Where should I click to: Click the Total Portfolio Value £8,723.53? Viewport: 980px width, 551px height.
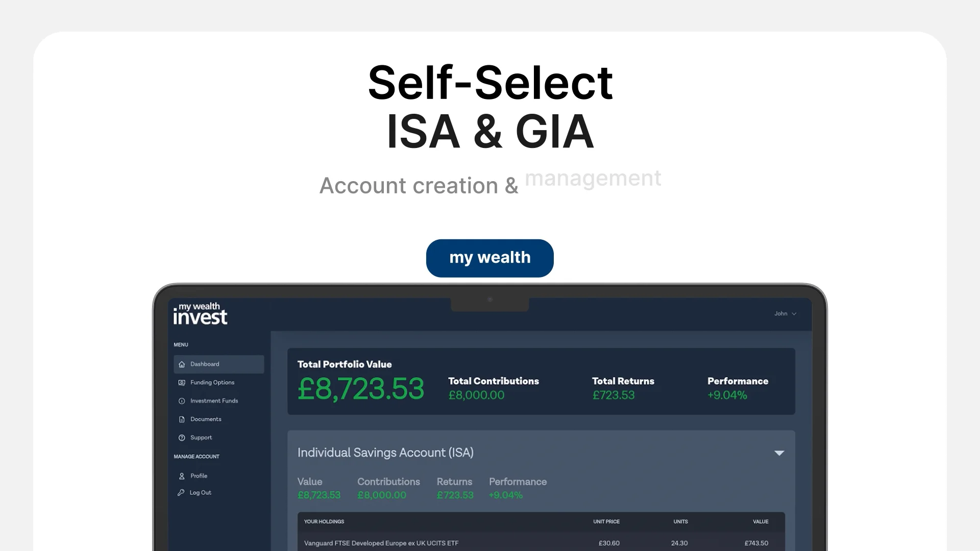click(x=360, y=389)
